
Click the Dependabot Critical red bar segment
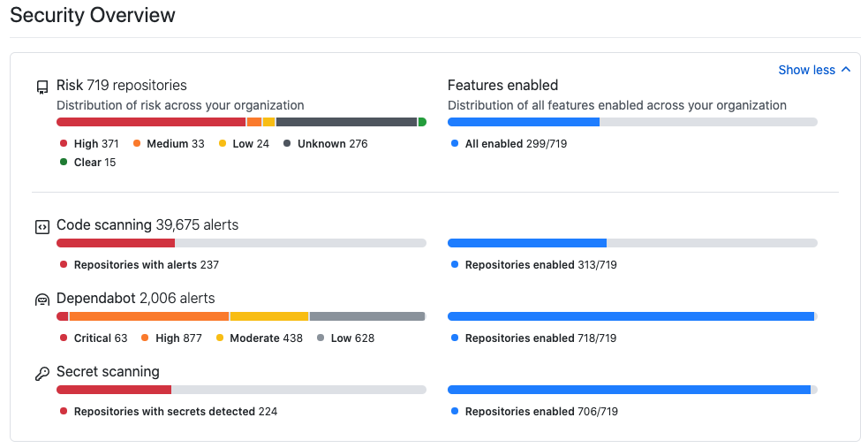coord(63,316)
